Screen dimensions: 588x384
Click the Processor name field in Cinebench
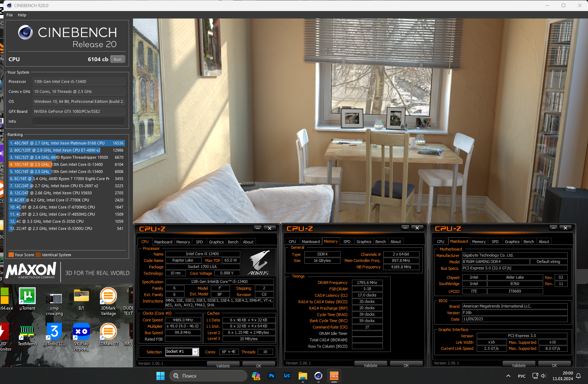tap(79, 81)
